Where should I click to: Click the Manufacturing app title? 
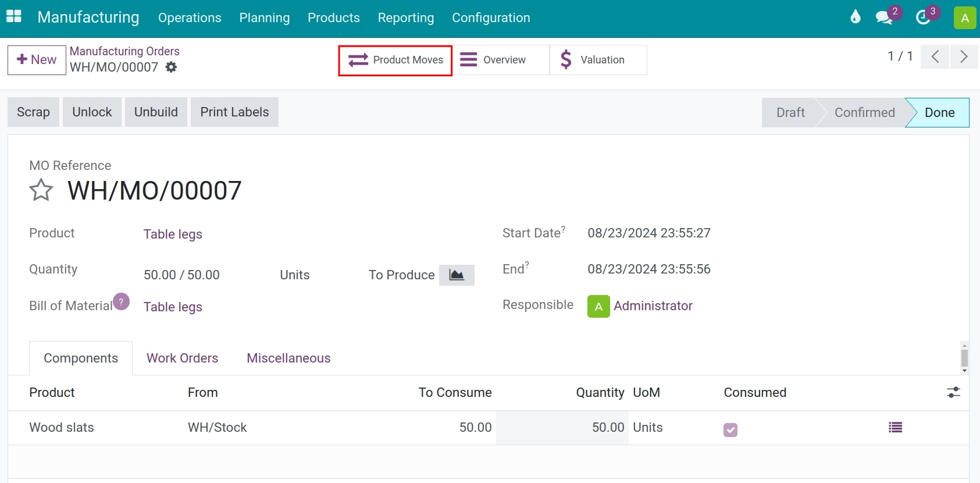point(88,17)
